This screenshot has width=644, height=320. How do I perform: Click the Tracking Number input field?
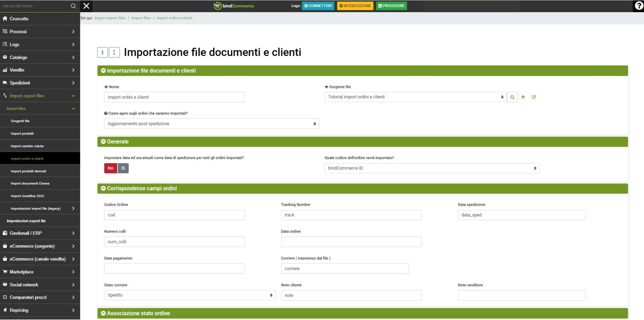[351, 215]
